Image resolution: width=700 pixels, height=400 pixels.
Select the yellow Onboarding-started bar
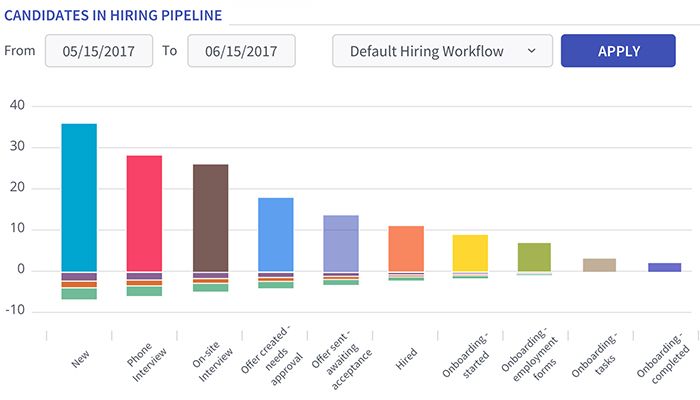click(x=470, y=252)
